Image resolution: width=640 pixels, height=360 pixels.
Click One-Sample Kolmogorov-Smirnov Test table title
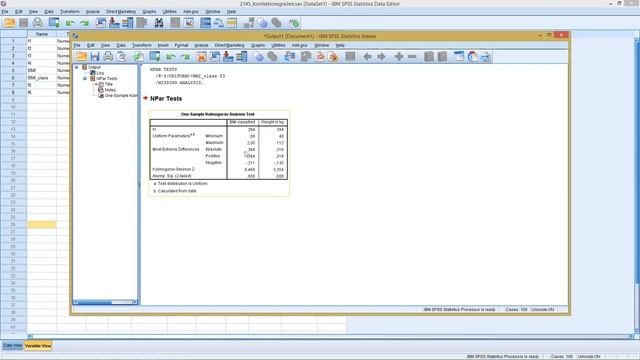(x=218, y=114)
